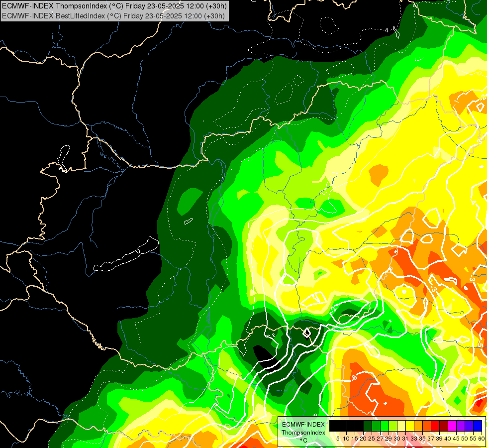This screenshot has width=487, height=448.
Task: Pick the pale yellow legend swatch (30–31)
Action: pyautogui.click(x=401, y=426)
